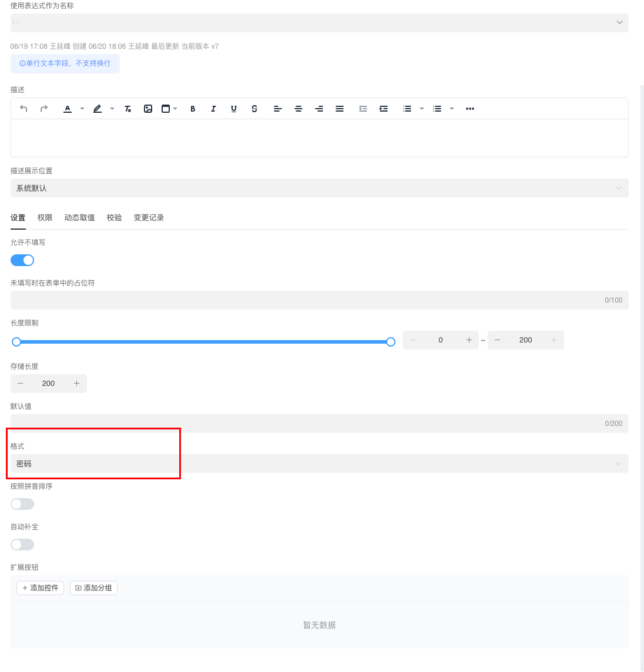Enable the 自动补全 switch
The height and width of the screenshot is (672, 644).
point(22,545)
